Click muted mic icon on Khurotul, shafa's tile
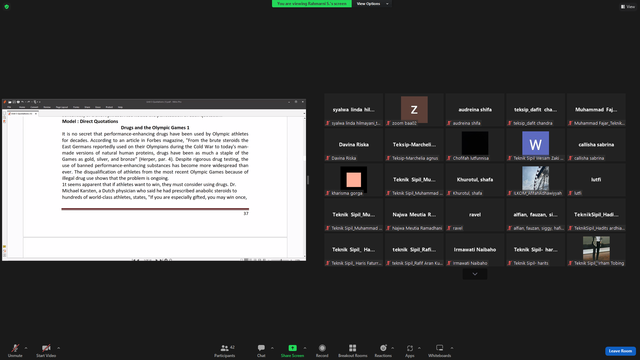 [x=449, y=193]
